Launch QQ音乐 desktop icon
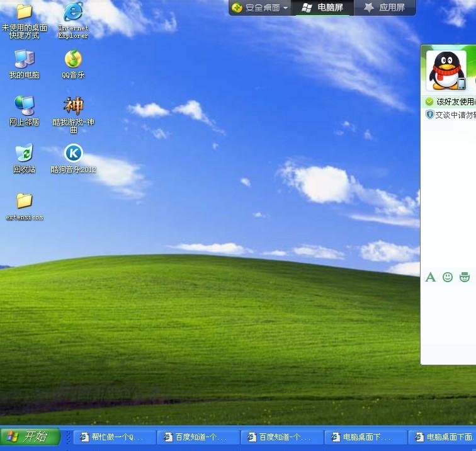The height and width of the screenshot is (451, 476). [73, 59]
